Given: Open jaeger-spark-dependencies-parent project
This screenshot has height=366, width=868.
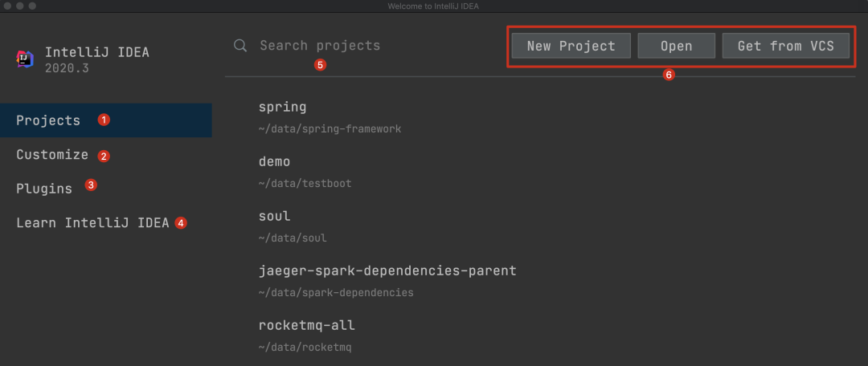Looking at the screenshot, I should (x=387, y=270).
